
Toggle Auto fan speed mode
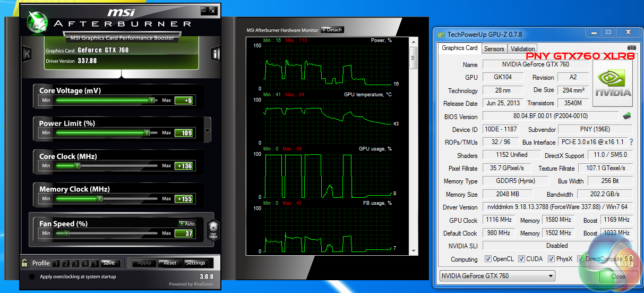point(187,223)
